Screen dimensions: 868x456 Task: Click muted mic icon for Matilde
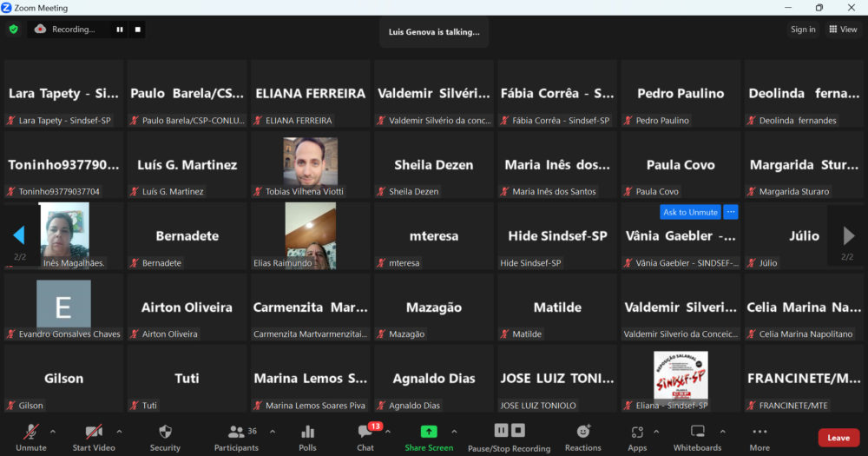pos(504,334)
